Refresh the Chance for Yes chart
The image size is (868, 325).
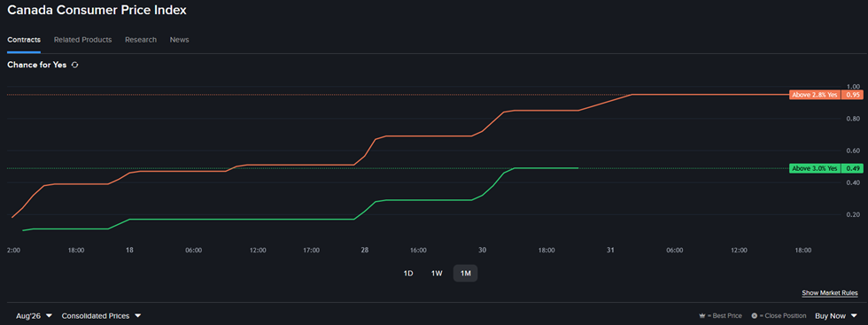[x=74, y=65]
